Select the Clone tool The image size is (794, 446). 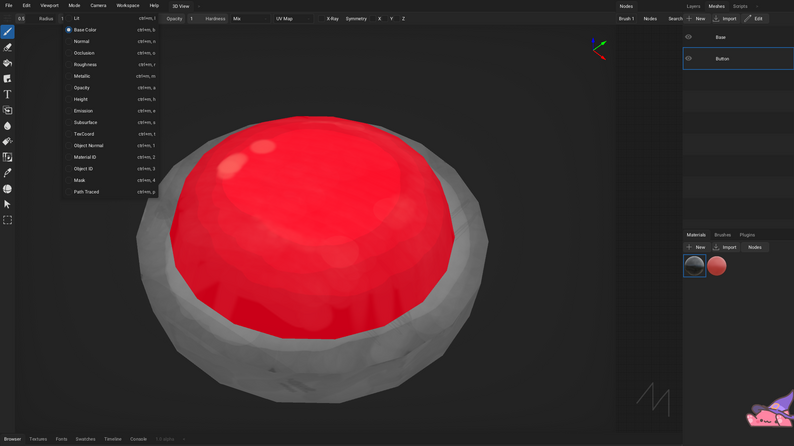point(8,110)
